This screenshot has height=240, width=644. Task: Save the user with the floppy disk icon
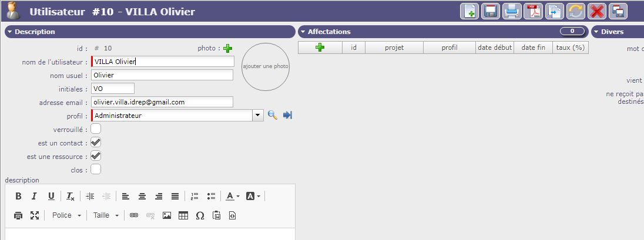pyautogui.click(x=491, y=11)
